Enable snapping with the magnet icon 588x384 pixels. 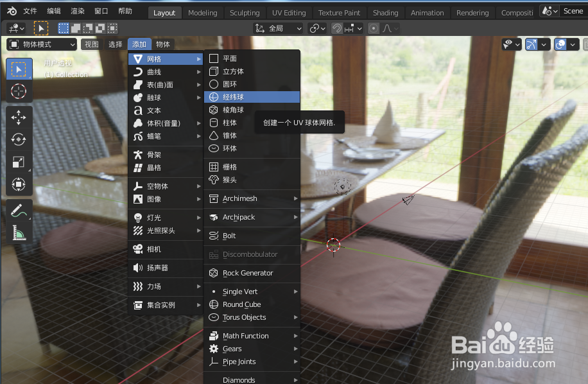336,28
